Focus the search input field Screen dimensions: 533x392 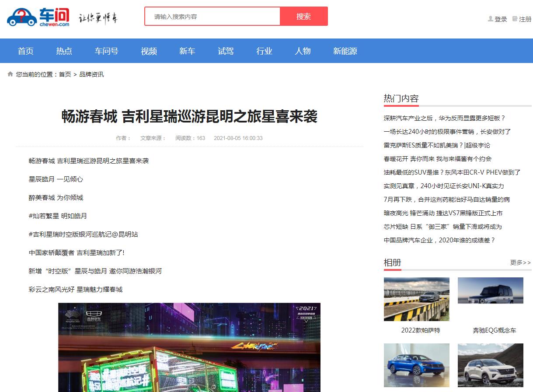[x=212, y=16]
